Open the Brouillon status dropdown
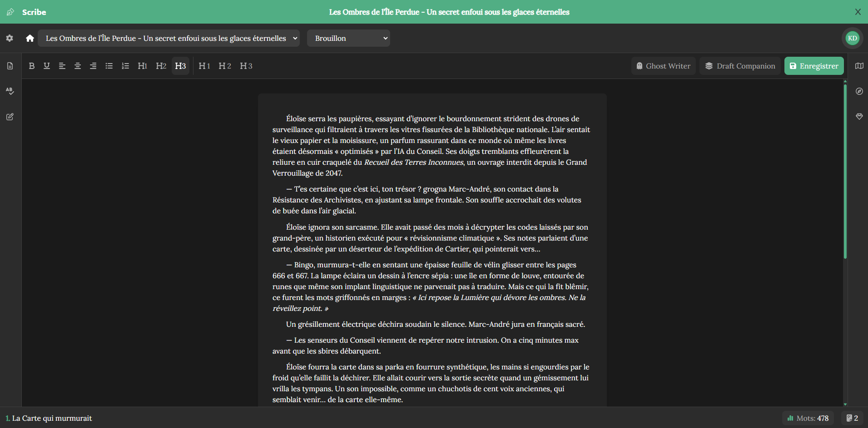 (348, 38)
